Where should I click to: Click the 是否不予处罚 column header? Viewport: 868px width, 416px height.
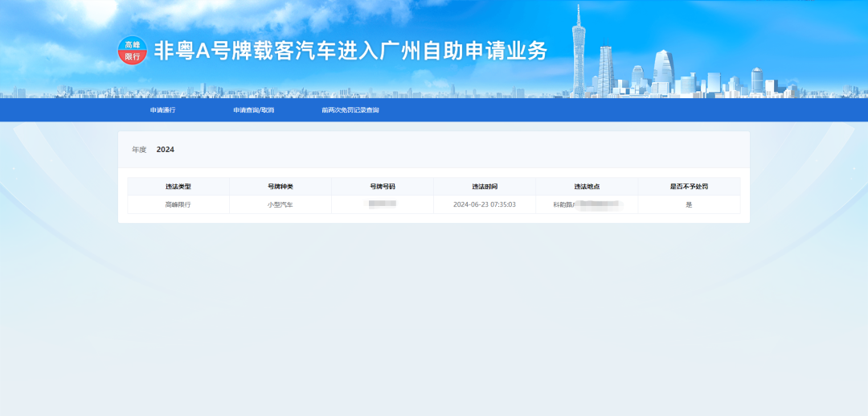(x=689, y=187)
